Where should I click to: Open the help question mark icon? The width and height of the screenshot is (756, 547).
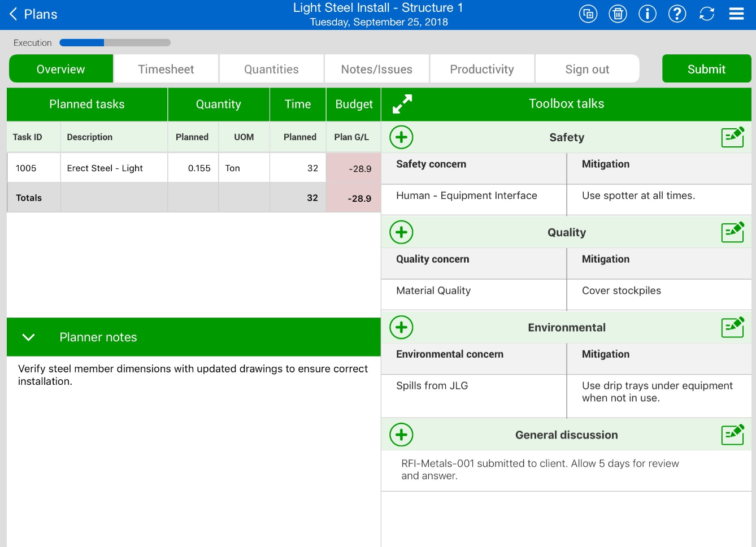coord(677,14)
